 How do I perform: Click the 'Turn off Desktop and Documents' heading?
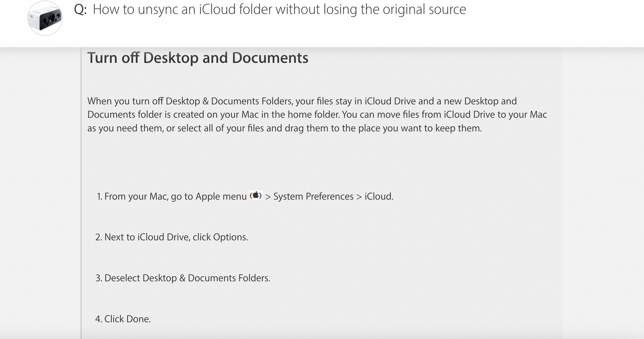tap(198, 58)
